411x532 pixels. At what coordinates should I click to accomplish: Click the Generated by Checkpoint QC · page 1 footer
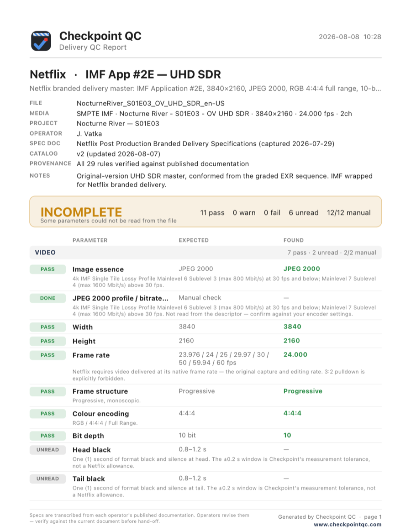pyautogui.click(x=330, y=517)
